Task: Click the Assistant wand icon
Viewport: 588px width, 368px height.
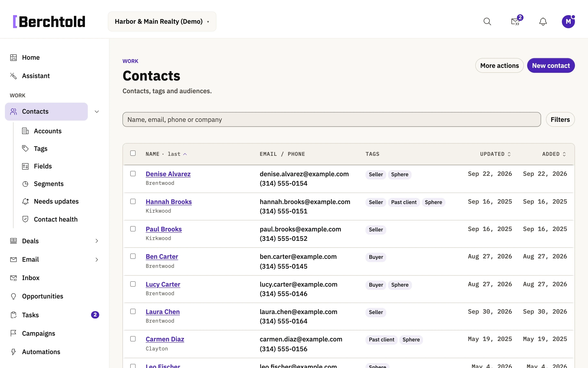Action: pos(14,76)
